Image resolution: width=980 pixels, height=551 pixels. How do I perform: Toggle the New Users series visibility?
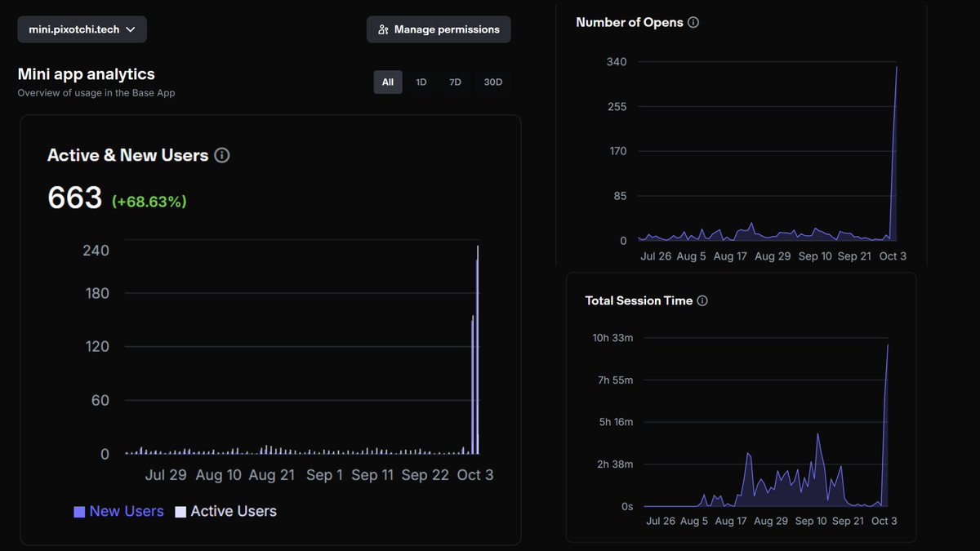pos(118,511)
